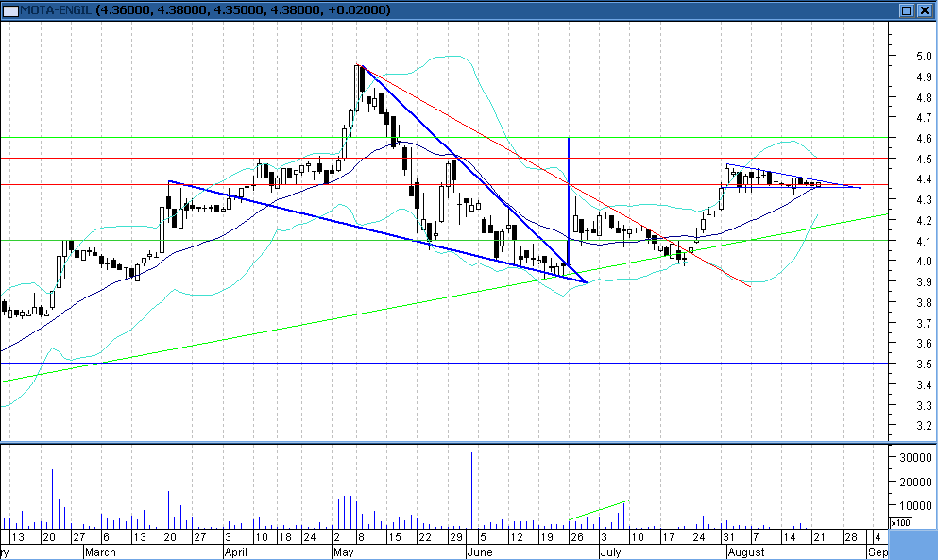The height and width of the screenshot is (560, 938).
Task: Select the 3.3 price axis label
Action: pyautogui.click(x=924, y=406)
